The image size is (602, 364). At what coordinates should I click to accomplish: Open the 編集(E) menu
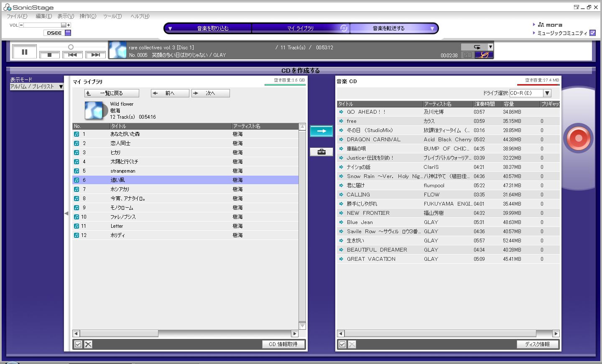click(44, 16)
